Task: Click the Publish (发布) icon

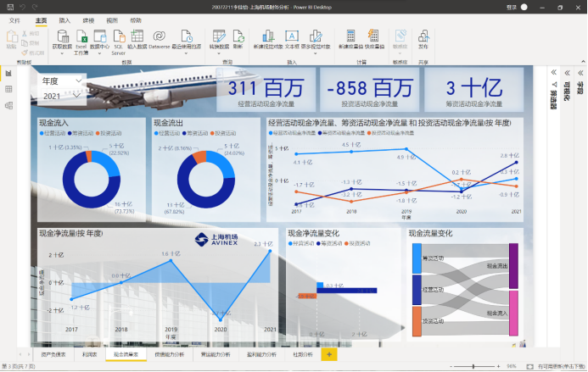Action: coord(423,40)
